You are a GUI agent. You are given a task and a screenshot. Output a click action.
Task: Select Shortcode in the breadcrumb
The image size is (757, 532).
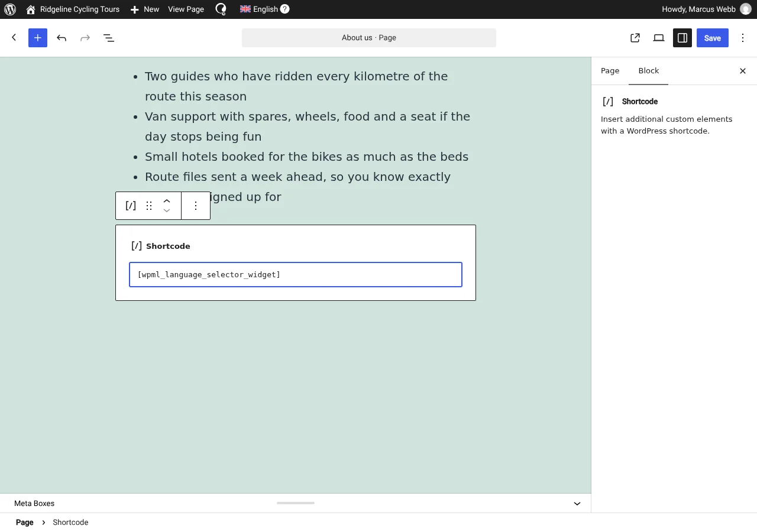pos(70,523)
